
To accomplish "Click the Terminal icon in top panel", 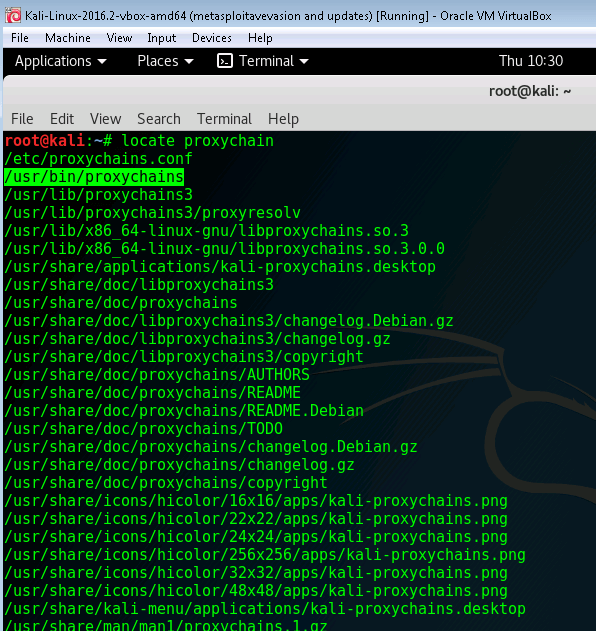I will pos(225,61).
